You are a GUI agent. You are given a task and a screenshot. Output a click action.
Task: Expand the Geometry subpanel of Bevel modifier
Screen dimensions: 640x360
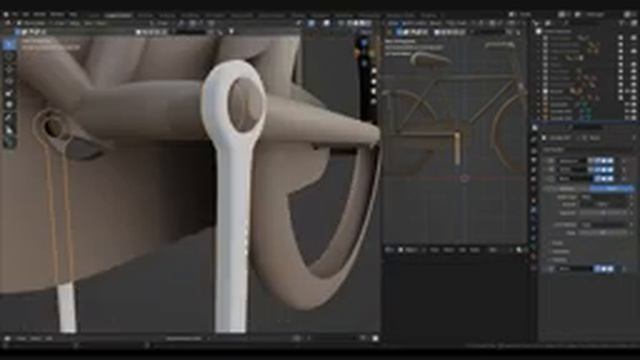click(x=560, y=251)
